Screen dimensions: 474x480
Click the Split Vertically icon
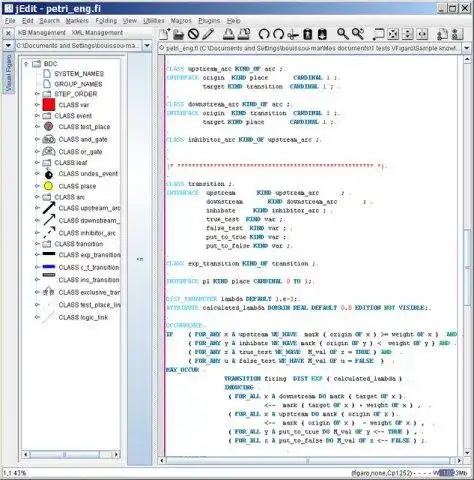coord(422,34)
